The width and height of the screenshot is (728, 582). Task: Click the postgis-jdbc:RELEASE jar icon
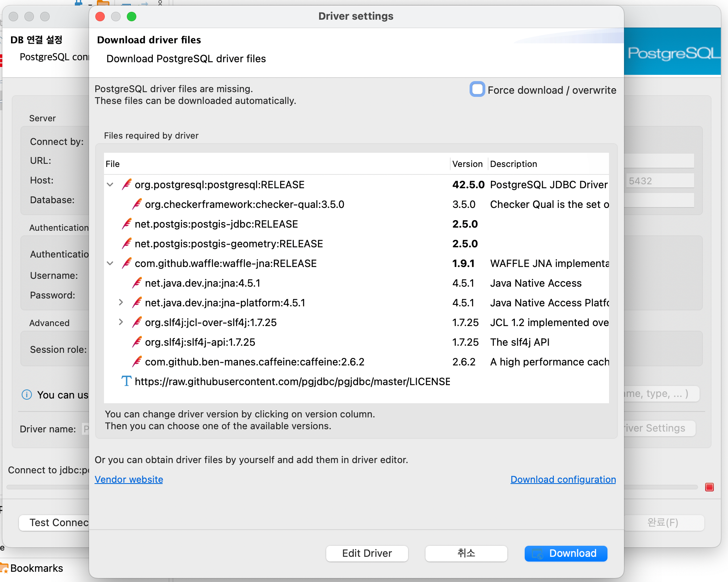pos(126,224)
